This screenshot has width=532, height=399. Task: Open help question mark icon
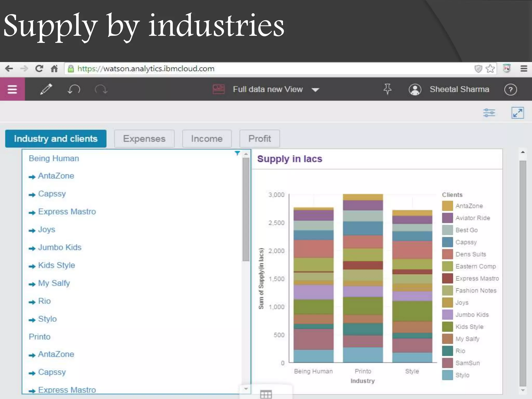pyautogui.click(x=510, y=90)
